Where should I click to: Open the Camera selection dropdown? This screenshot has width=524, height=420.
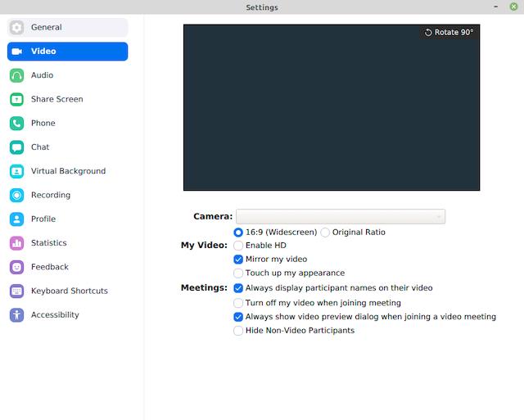[x=341, y=216]
